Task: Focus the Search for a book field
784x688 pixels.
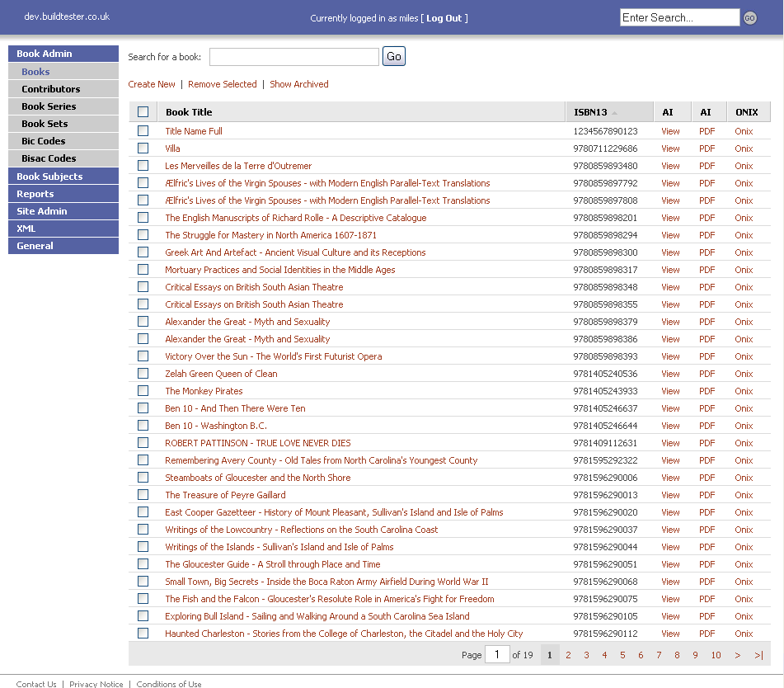Action: pyautogui.click(x=294, y=57)
